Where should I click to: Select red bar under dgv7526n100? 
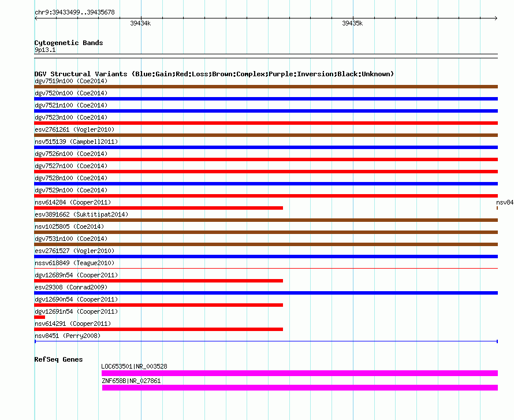(266, 159)
